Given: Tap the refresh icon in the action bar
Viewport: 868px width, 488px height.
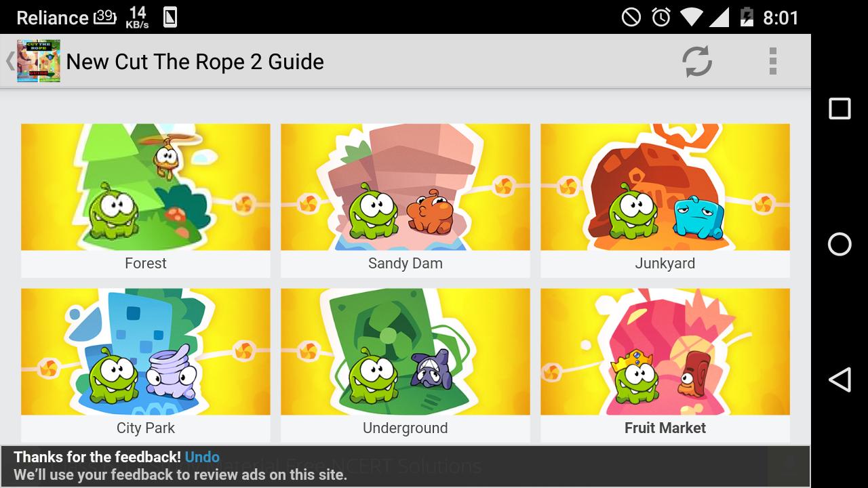Looking at the screenshot, I should point(698,61).
